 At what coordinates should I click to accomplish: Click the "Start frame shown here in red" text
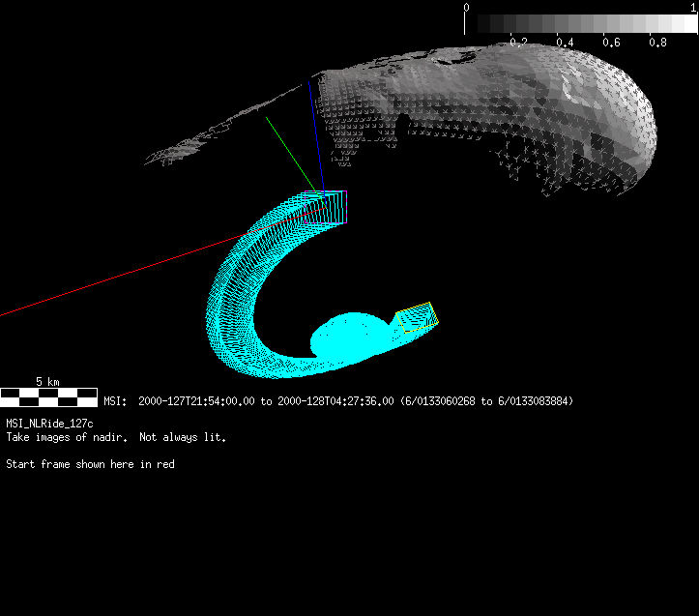pos(90,464)
